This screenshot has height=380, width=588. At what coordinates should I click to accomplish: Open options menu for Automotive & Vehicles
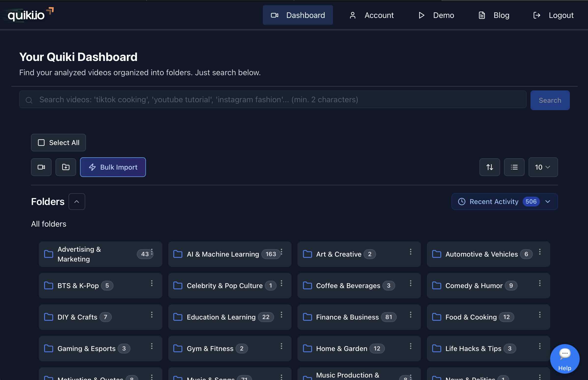(x=540, y=252)
